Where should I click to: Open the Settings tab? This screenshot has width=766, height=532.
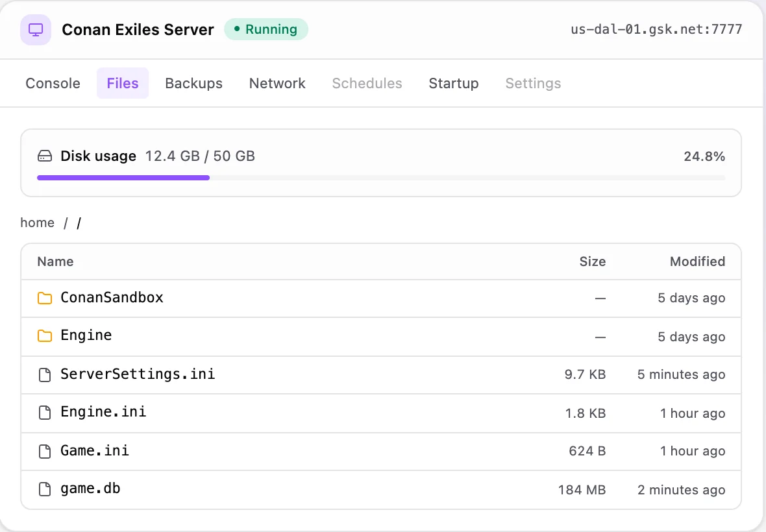533,84
